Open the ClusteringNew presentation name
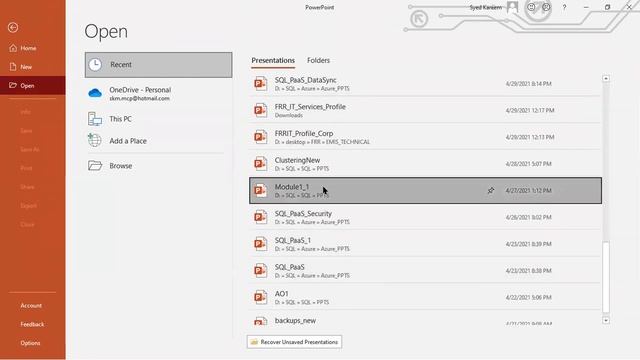 (297, 160)
